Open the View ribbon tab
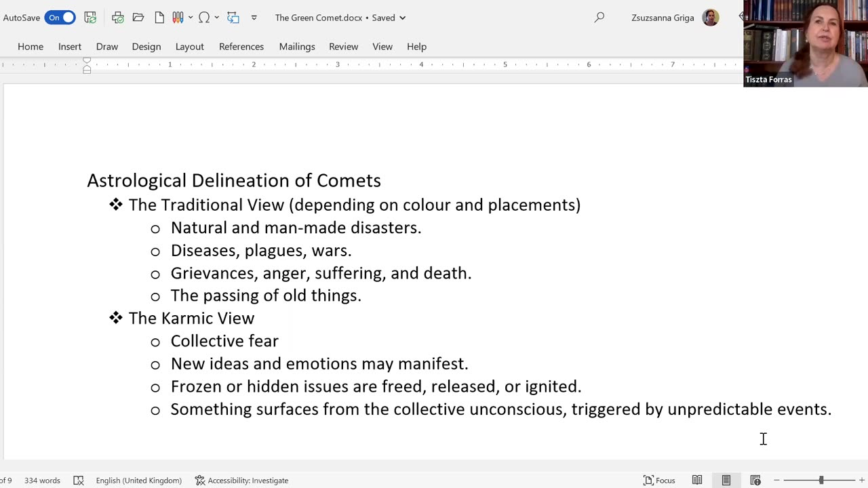Screen dimensions: 868x488 coord(382,46)
